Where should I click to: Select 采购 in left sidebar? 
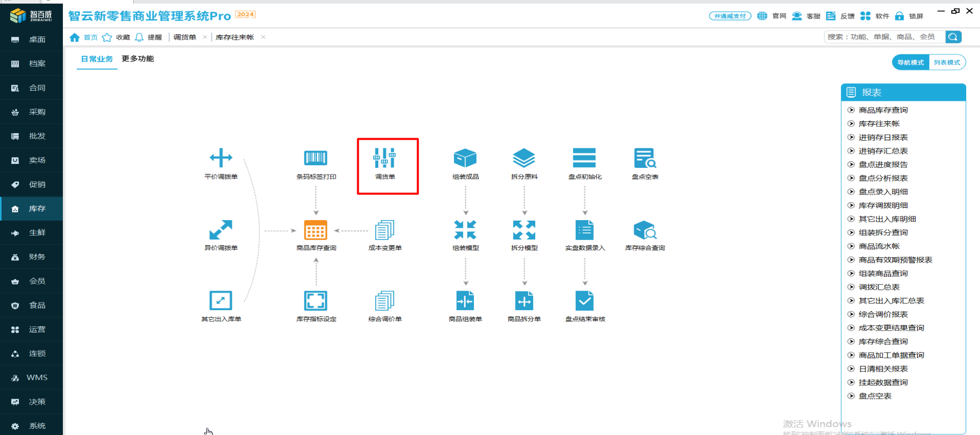[x=37, y=112]
